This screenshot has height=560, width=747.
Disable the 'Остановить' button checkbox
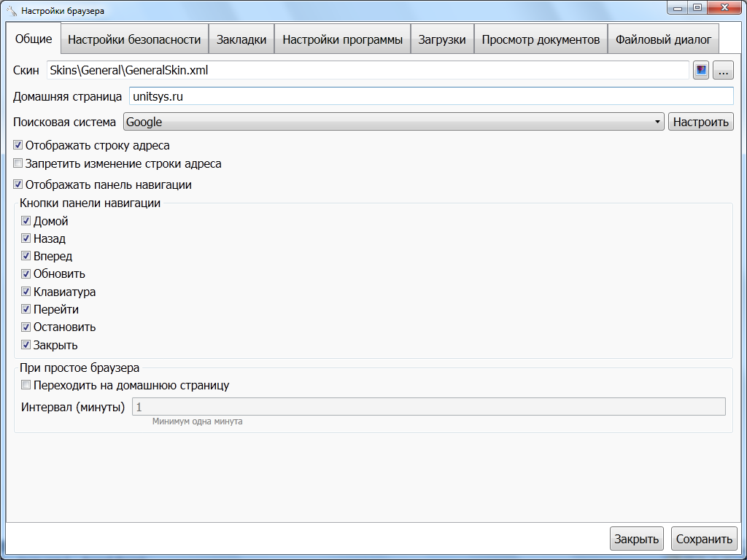26,327
